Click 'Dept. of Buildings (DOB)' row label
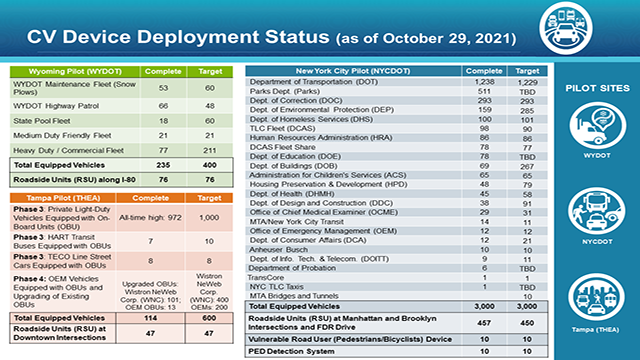 click(293, 166)
